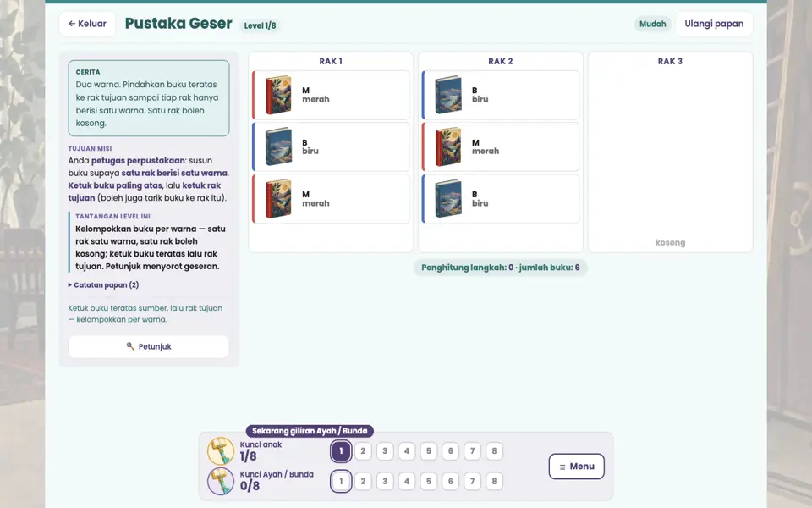Screen dimensions: 812x508
Task: Select Kunci Ayah / Bunda level 4
Action: point(407,481)
